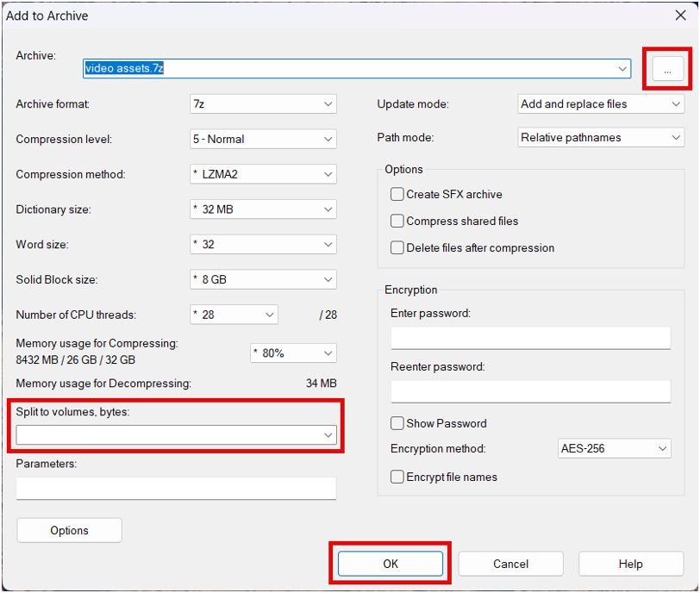This screenshot has width=700, height=593.
Task: Expand the Dictionary size dropdown
Action: click(263, 209)
